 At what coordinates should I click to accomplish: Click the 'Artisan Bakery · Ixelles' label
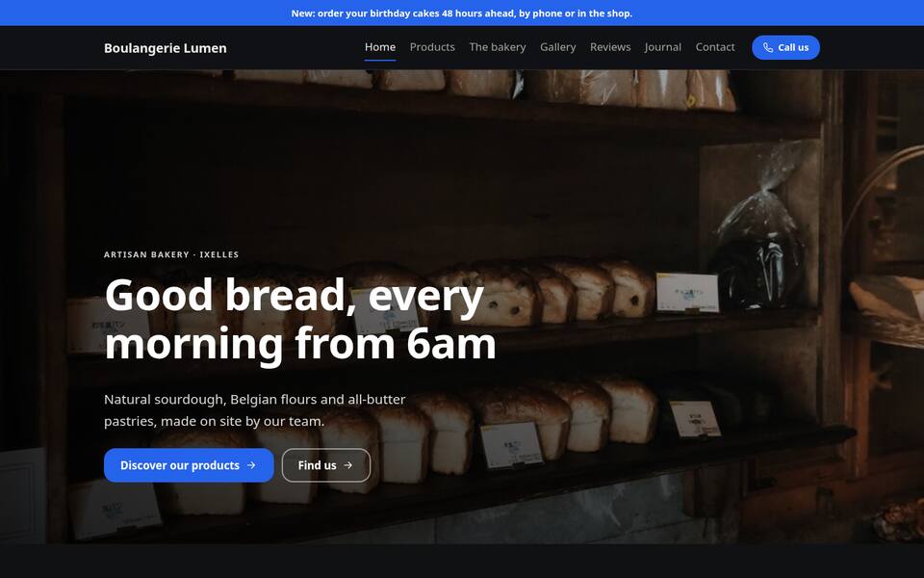coord(171,254)
